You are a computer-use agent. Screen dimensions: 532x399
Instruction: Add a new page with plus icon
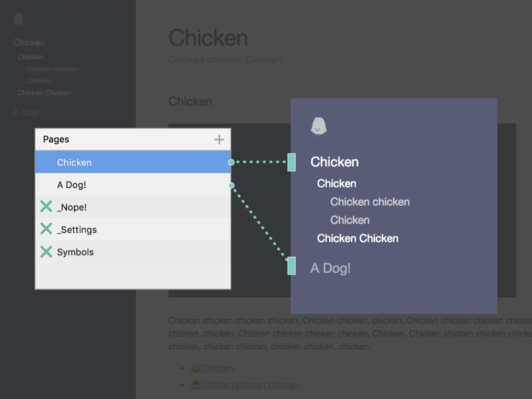(x=219, y=140)
